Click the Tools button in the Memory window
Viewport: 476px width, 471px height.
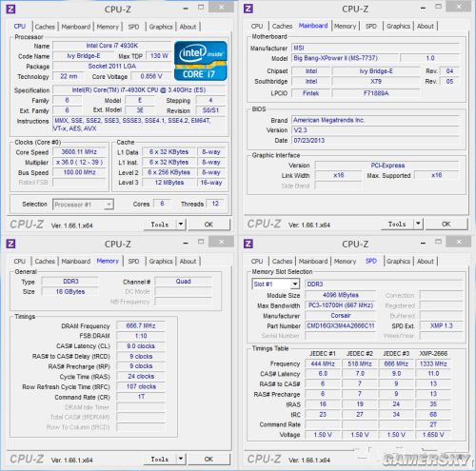pyautogui.click(x=160, y=460)
